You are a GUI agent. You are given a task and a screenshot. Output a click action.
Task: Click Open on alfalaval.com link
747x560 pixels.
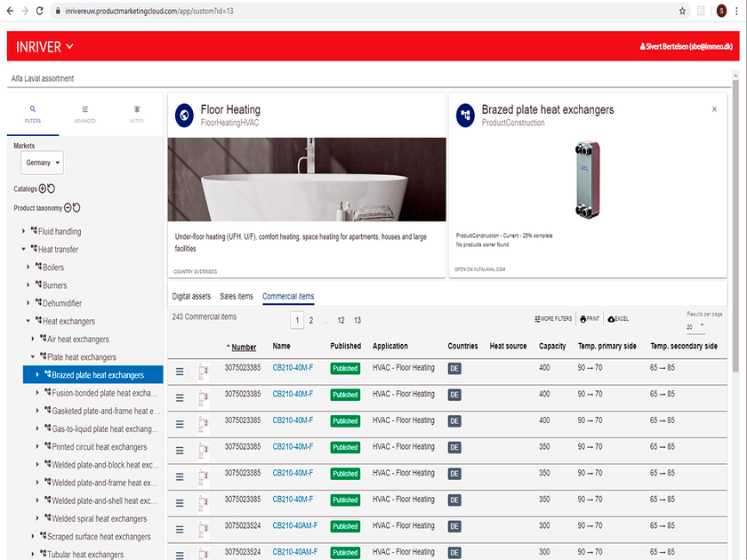tap(479, 269)
